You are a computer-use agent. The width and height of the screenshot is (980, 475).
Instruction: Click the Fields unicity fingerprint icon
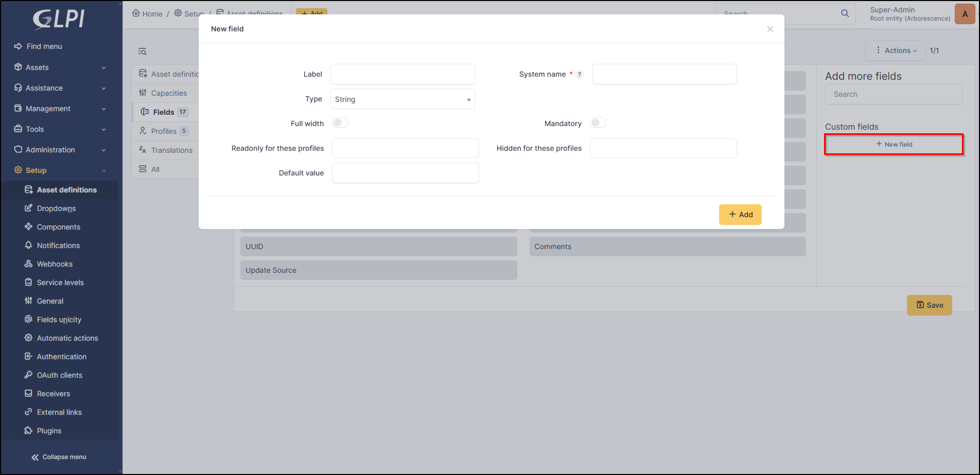pyautogui.click(x=29, y=320)
